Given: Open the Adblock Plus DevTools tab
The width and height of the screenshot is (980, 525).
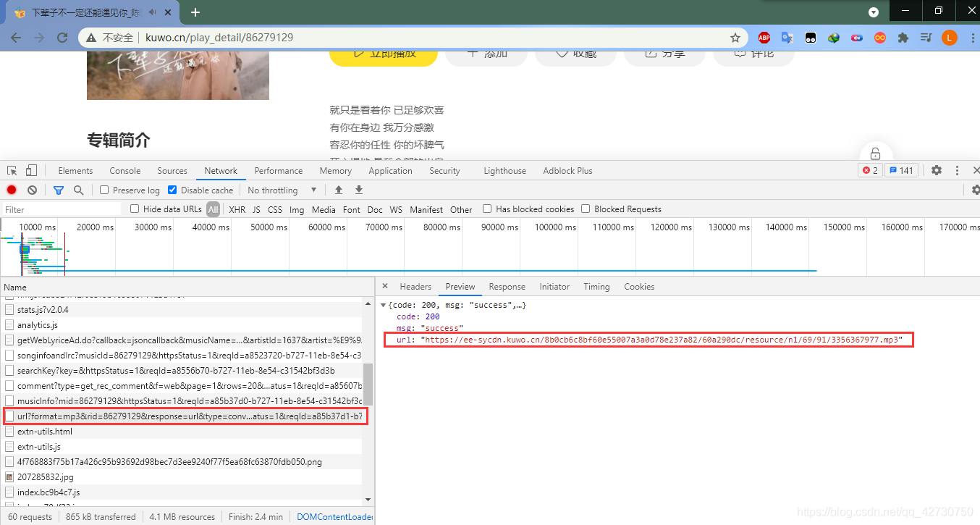Looking at the screenshot, I should point(567,170).
